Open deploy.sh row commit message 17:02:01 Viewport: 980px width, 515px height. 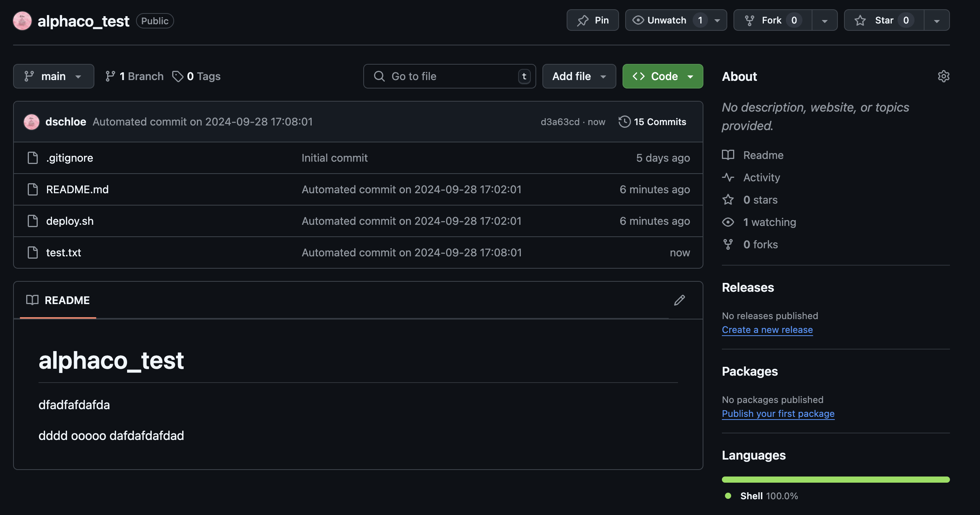click(x=411, y=221)
